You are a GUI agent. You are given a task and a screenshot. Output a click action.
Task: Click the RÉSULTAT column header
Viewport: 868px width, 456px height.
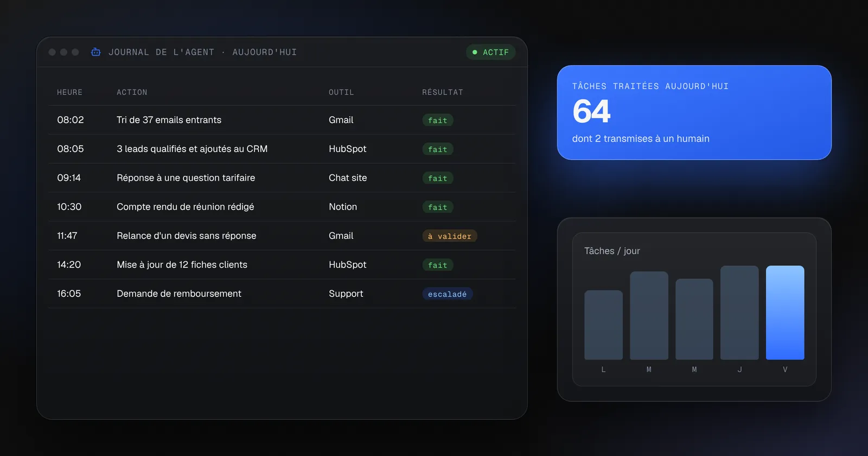pyautogui.click(x=443, y=92)
